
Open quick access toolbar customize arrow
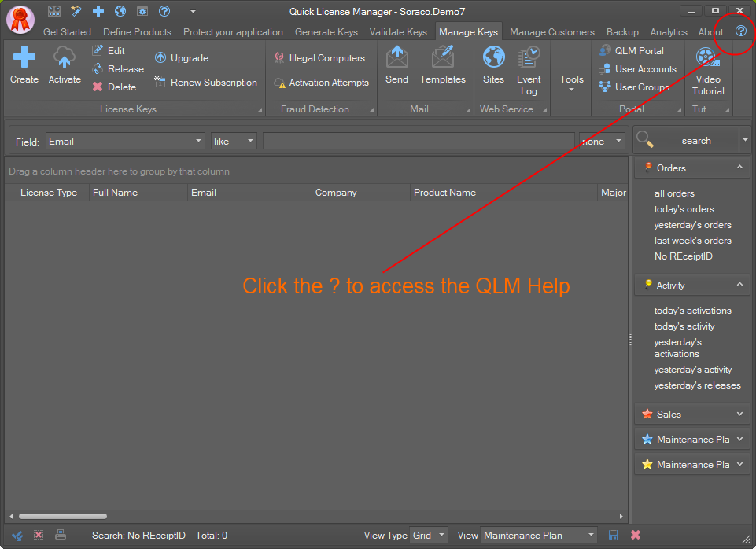193,10
